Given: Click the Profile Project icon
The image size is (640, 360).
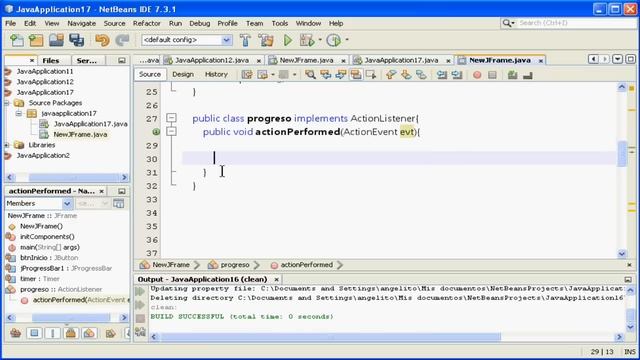Looking at the screenshot, I should coord(334,40).
